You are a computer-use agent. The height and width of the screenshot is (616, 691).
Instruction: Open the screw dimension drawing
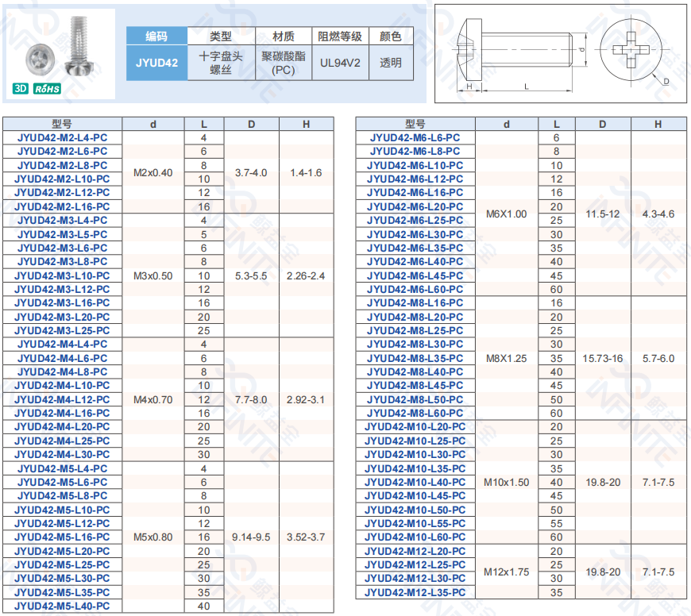pyautogui.click(x=559, y=54)
